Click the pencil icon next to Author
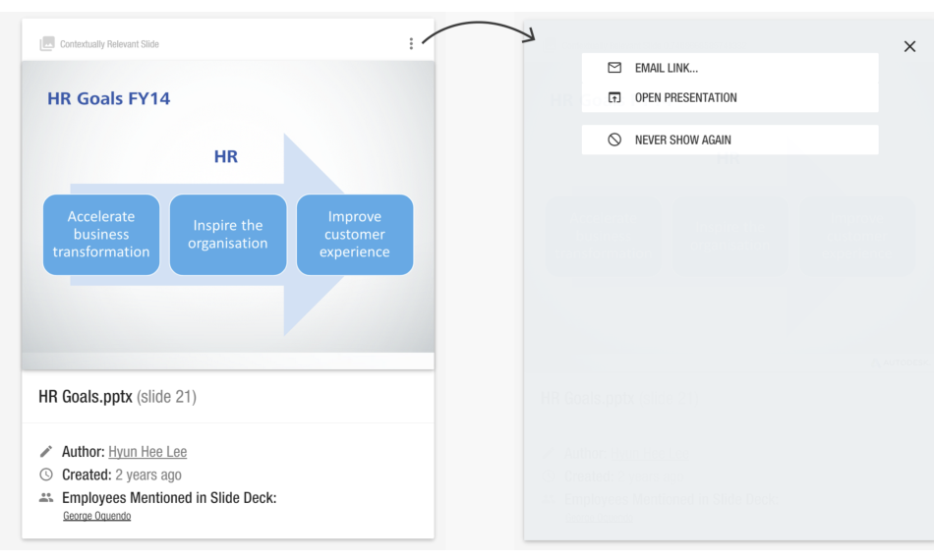Screen dimensions: 934x560 pos(46,452)
